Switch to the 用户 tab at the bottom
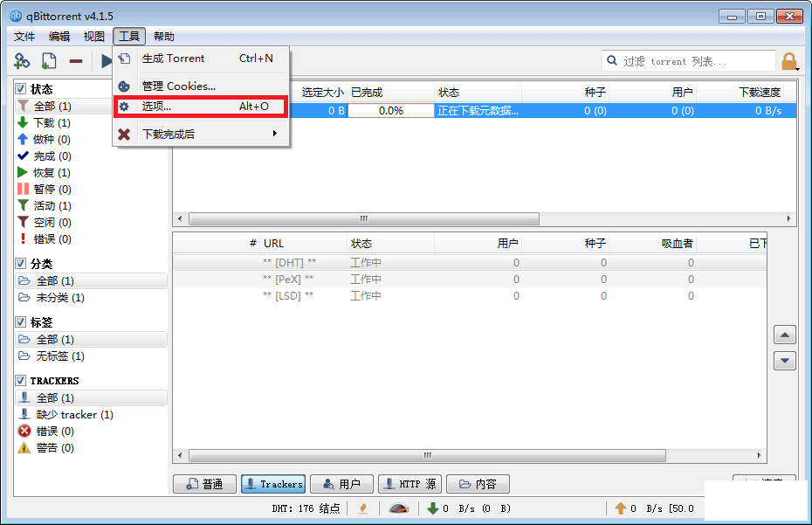This screenshot has height=525, width=812. point(341,484)
